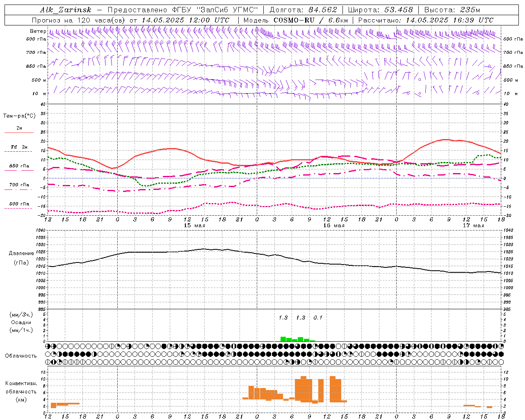Click the Td 2м dew point legend label
This screenshot has width=525, height=420.
(19, 147)
